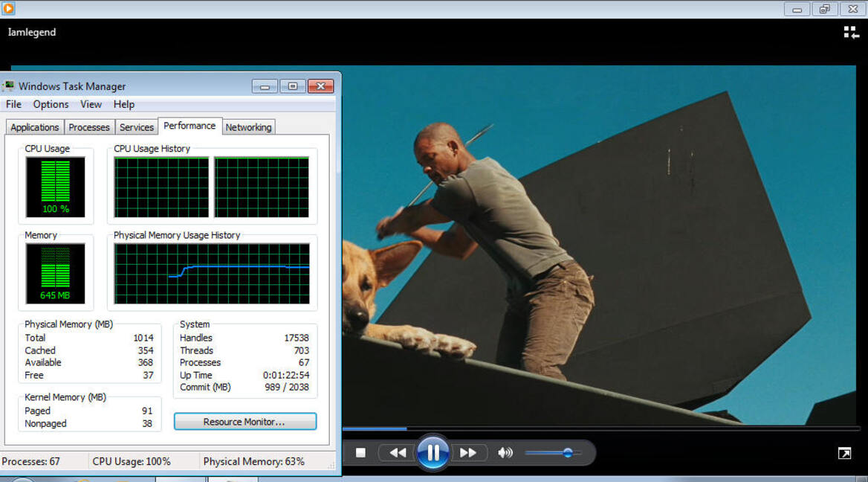The height and width of the screenshot is (482, 868).
Task: Stop the video playback
Action: pos(360,453)
